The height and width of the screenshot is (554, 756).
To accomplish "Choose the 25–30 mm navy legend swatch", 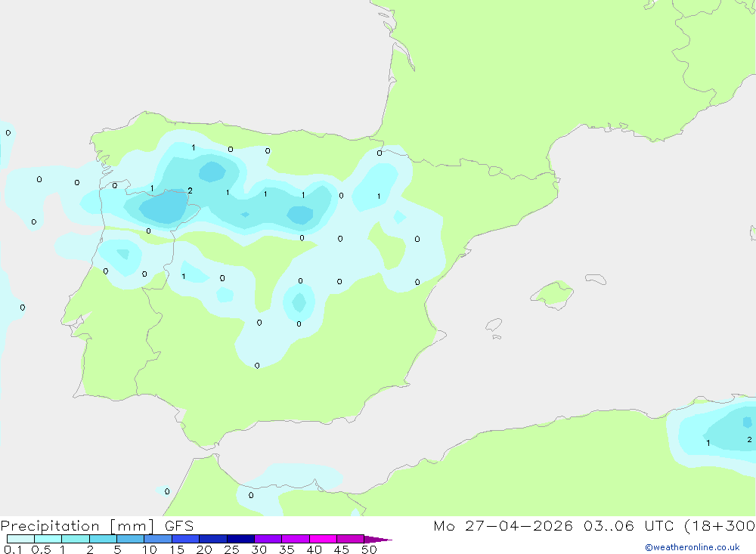I will click(x=240, y=539).
